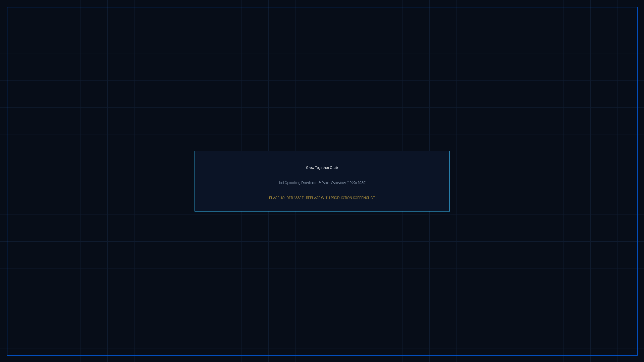644x362 pixels.
Task: Click the orange PLACEHOLDER ASSET warning text
Action: point(322,198)
